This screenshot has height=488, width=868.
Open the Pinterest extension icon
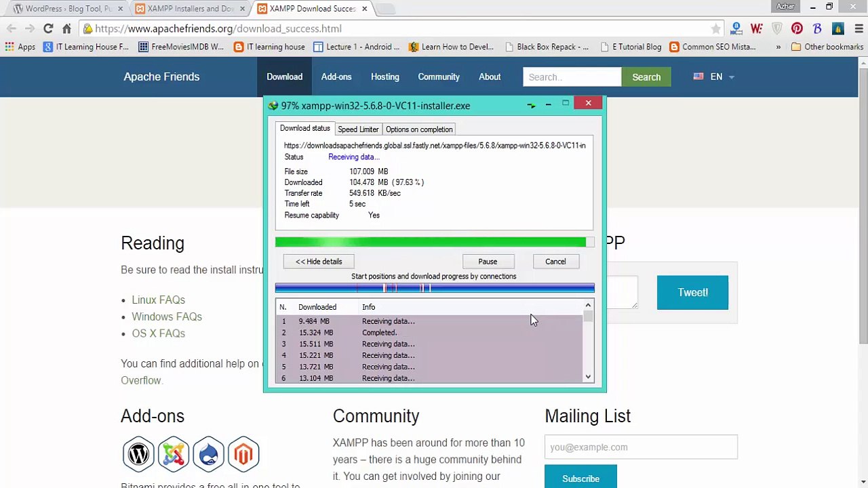pyautogui.click(x=797, y=28)
